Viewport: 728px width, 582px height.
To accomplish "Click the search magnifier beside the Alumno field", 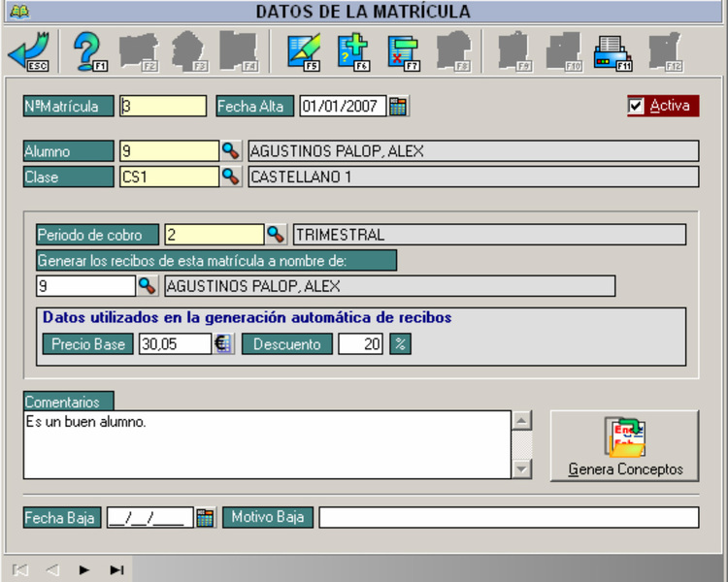I will point(231,151).
